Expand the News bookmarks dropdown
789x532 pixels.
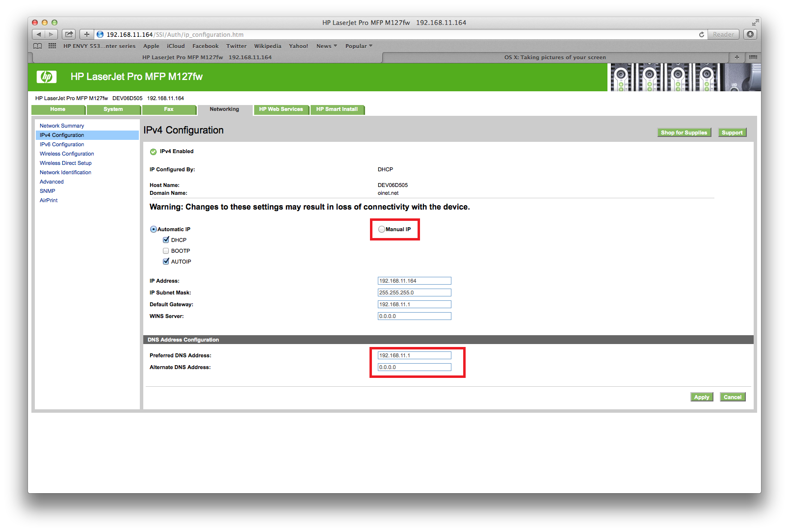coord(327,46)
